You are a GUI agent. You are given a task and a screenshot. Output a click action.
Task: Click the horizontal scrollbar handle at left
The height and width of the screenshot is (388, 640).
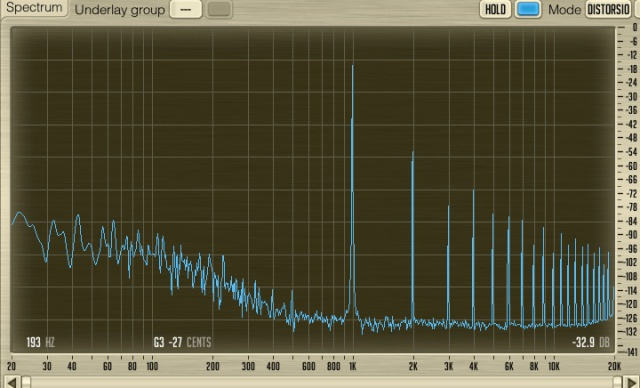26,382
